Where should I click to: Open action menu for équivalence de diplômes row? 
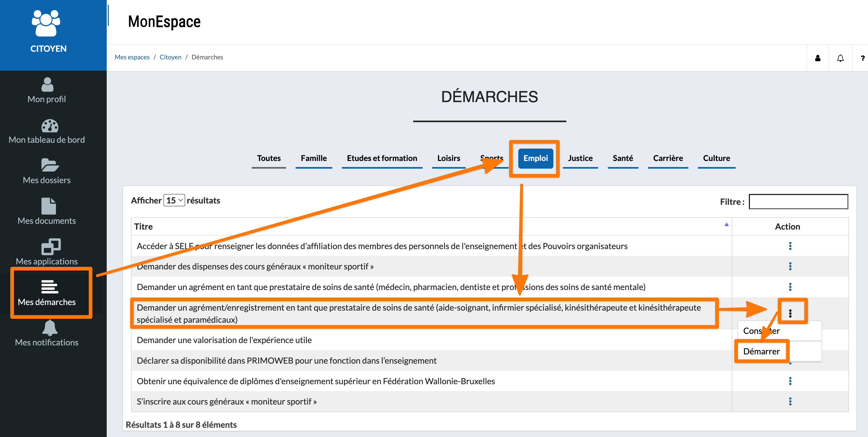(x=790, y=381)
